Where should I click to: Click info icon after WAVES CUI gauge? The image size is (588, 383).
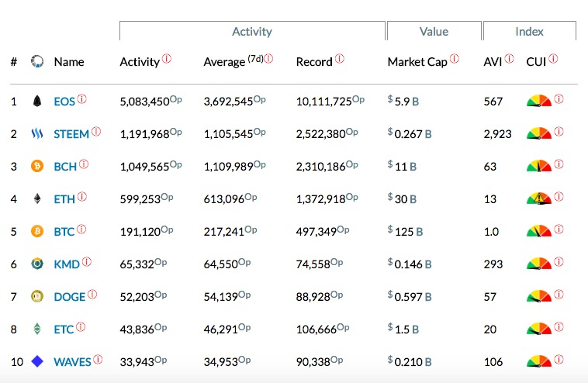point(559,360)
